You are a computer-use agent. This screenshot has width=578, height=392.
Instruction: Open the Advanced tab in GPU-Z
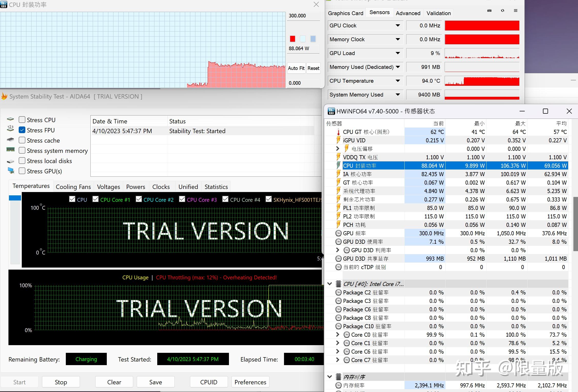pos(408,13)
